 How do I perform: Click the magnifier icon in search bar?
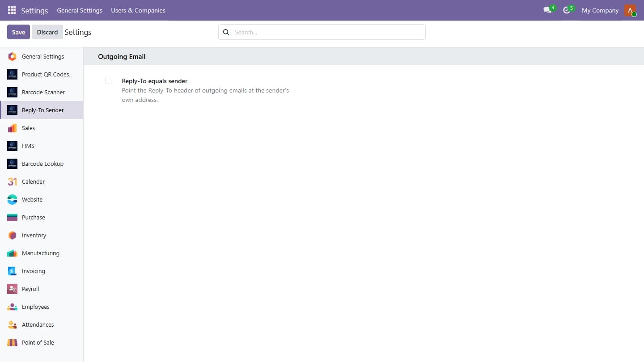click(x=226, y=32)
